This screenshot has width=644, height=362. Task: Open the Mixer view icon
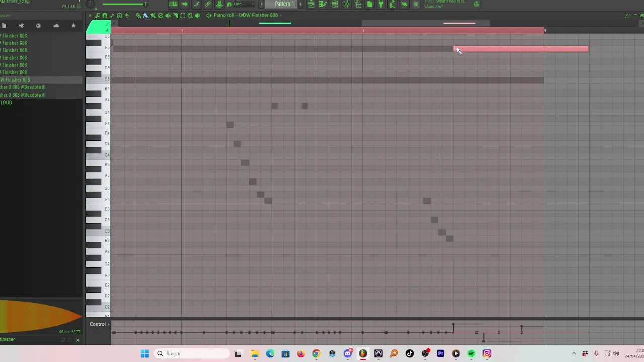346,4
